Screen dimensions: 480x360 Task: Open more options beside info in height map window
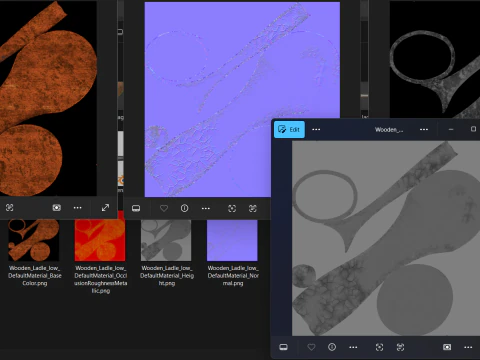coord(353,347)
